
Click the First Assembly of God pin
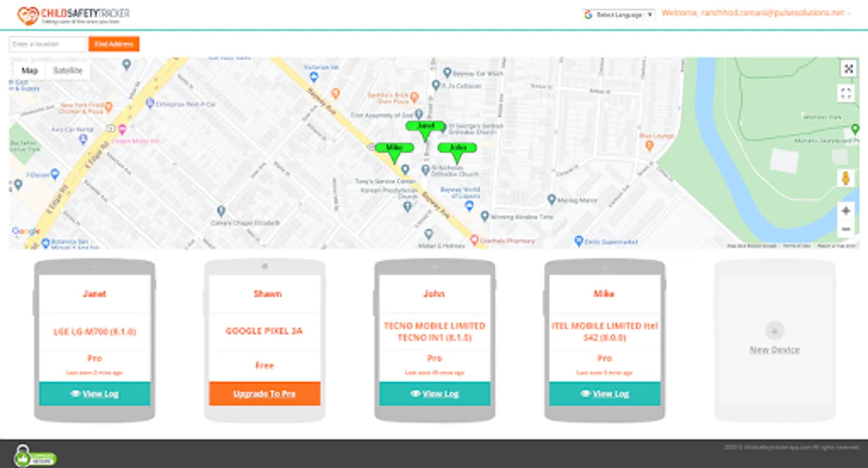(x=418, y=114)
